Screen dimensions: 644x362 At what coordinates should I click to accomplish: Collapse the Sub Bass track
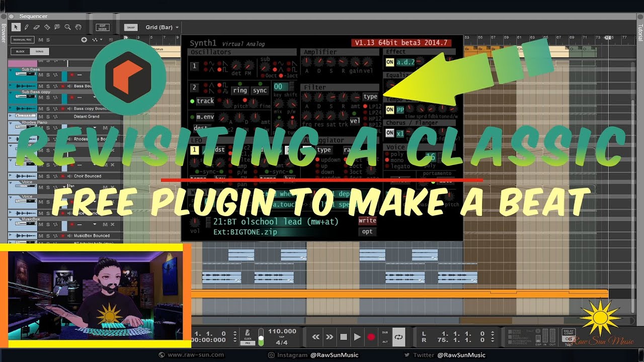(x=11, y=69)
